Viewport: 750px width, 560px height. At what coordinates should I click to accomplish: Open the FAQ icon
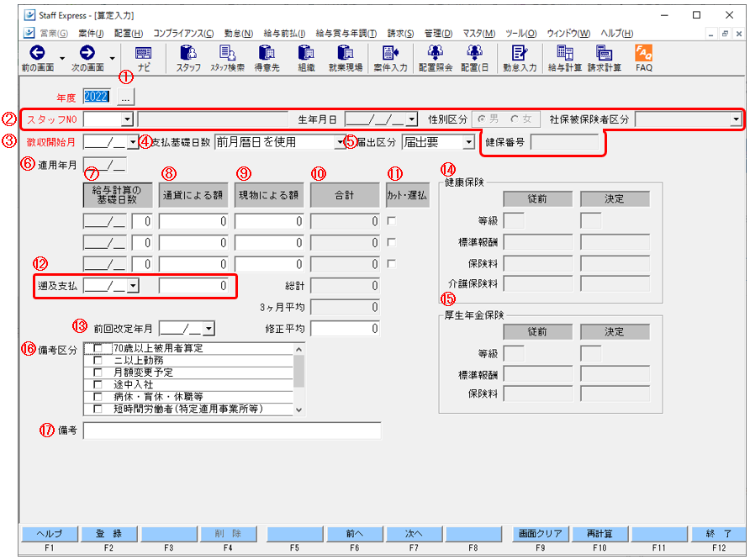click(x=644, y=58)
